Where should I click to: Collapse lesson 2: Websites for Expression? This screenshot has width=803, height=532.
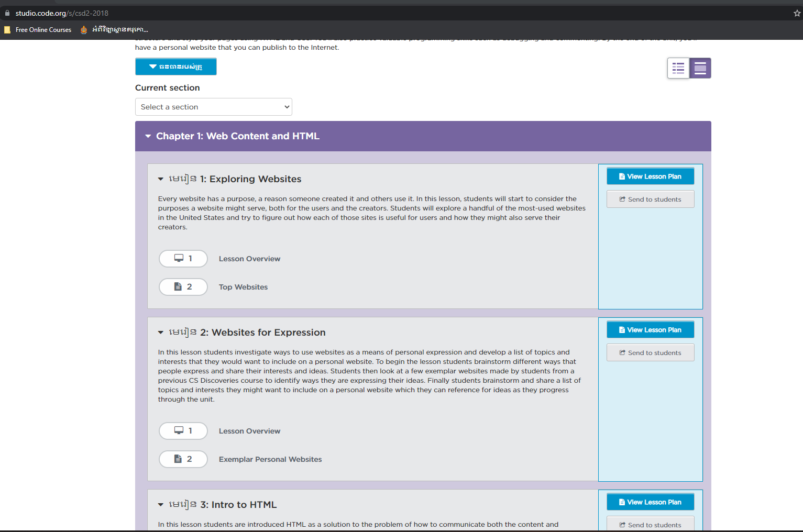point(161,332)
